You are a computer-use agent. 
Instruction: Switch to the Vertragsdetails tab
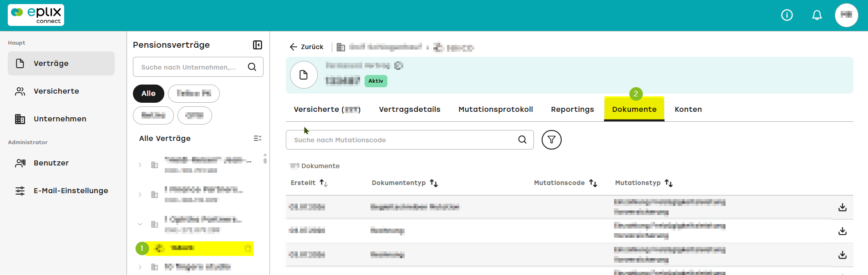(410, 109)
